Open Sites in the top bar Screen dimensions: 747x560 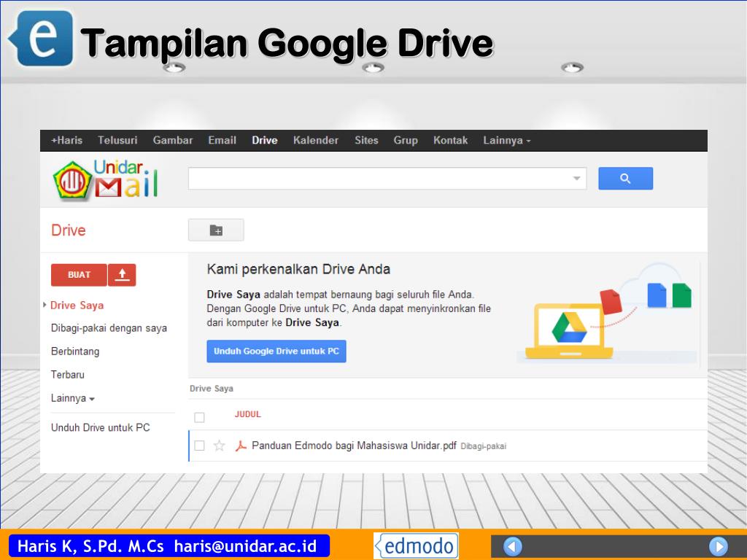pyautogui.click(x=366, y=141)
